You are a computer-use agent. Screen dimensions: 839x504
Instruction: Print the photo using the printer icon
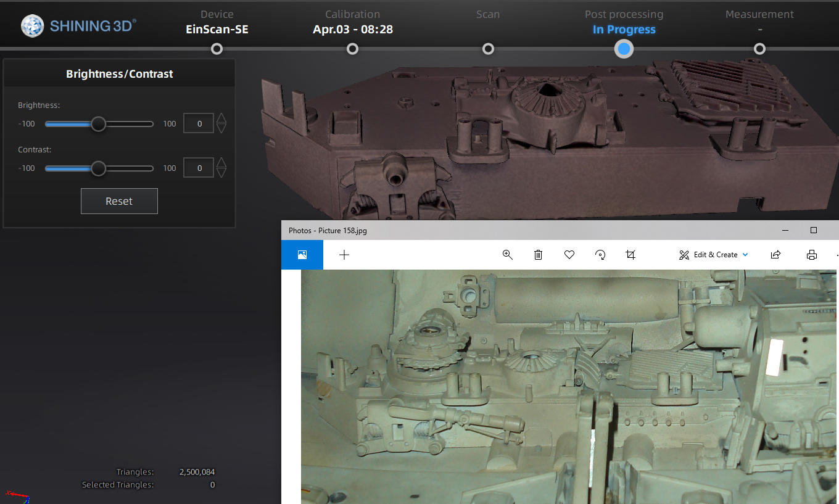[x=812, y=255]
